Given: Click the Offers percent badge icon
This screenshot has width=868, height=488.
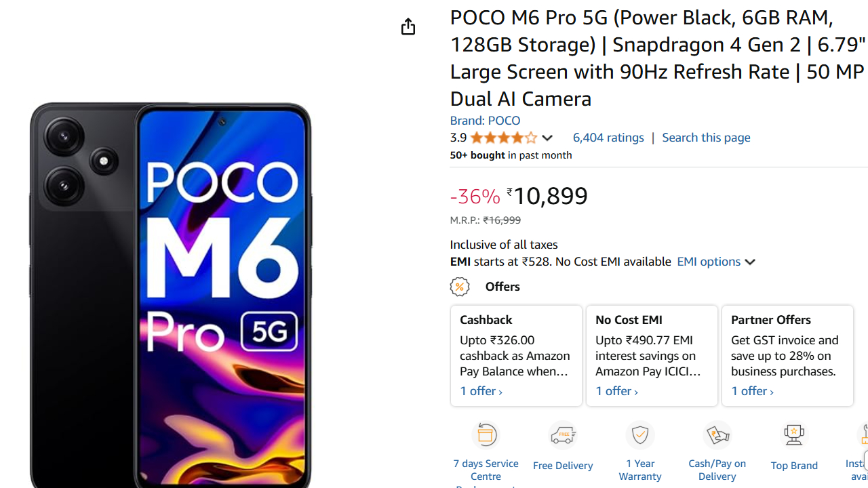Looking at the screenshot, I should (x=460, y=287).
